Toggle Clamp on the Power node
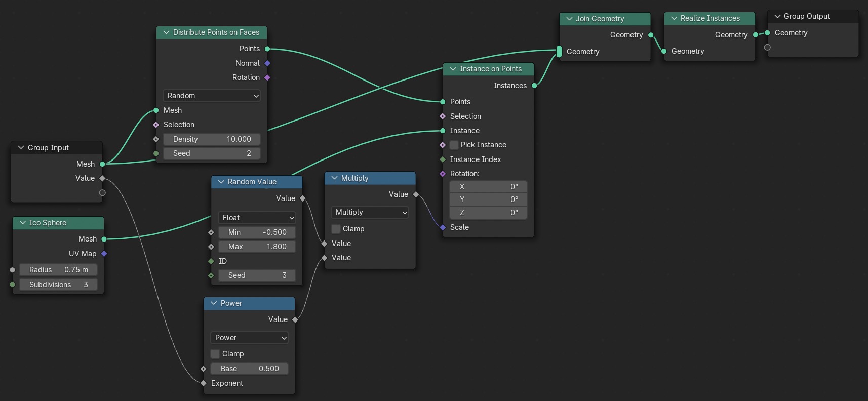Viewport: 868px width, 401px height. (215, 354)
